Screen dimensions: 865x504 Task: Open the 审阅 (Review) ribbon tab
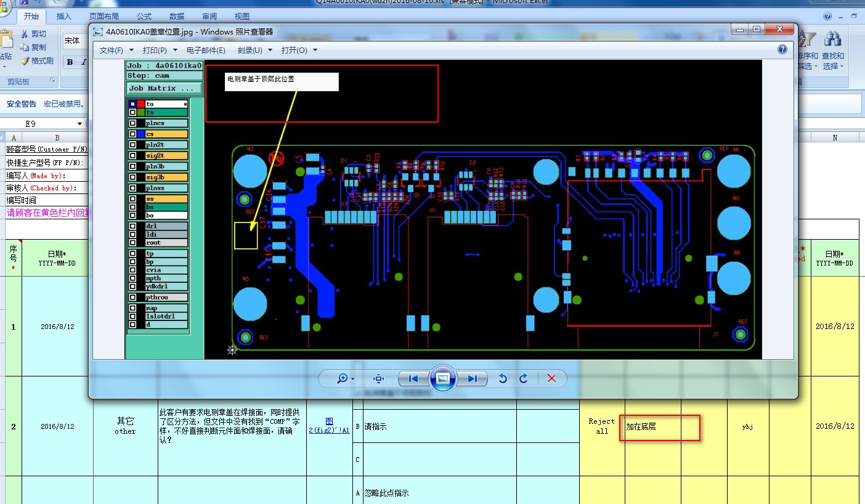point(209,17)
